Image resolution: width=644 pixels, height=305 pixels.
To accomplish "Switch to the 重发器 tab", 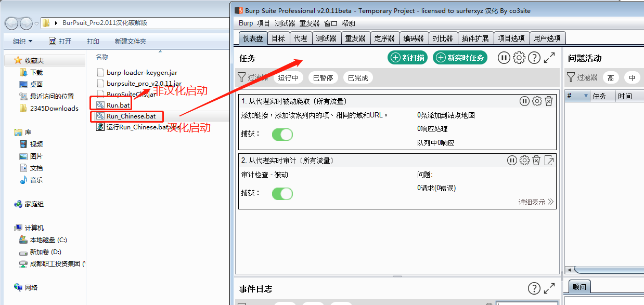I will 355,38.
